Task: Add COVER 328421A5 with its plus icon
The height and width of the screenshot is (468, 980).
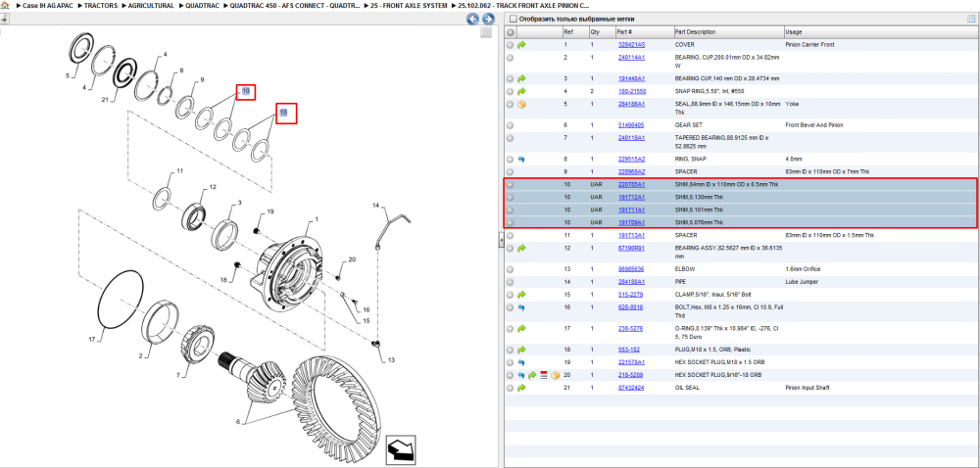Action: (x=510, y=45)
